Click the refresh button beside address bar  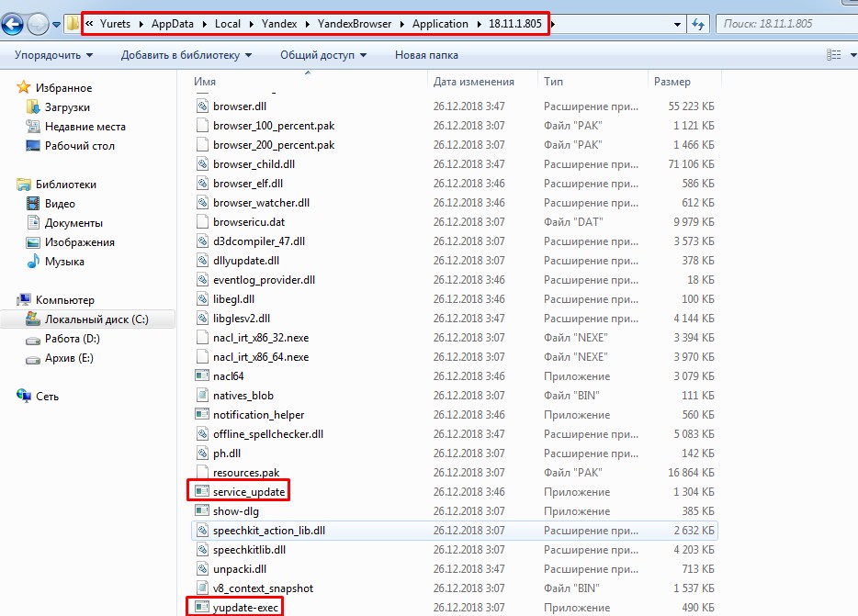coord(698,24)
